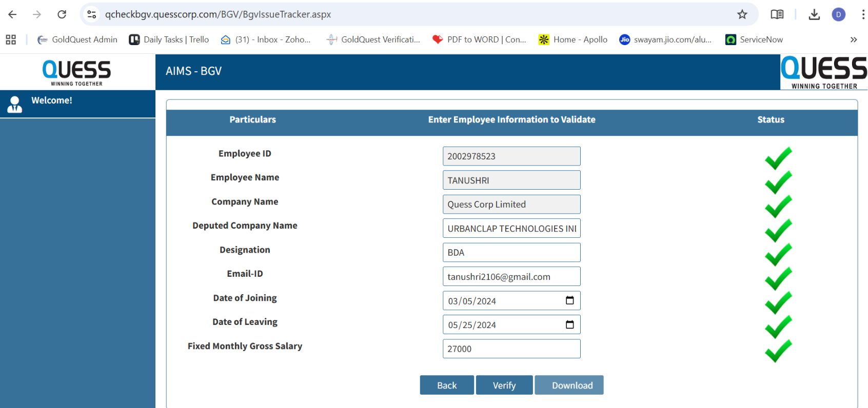Image resolution: width=868 pixels, height=408 pixels.
Task: Expand hidden bookmarks overflow chevron
Action: coord(853,39)
